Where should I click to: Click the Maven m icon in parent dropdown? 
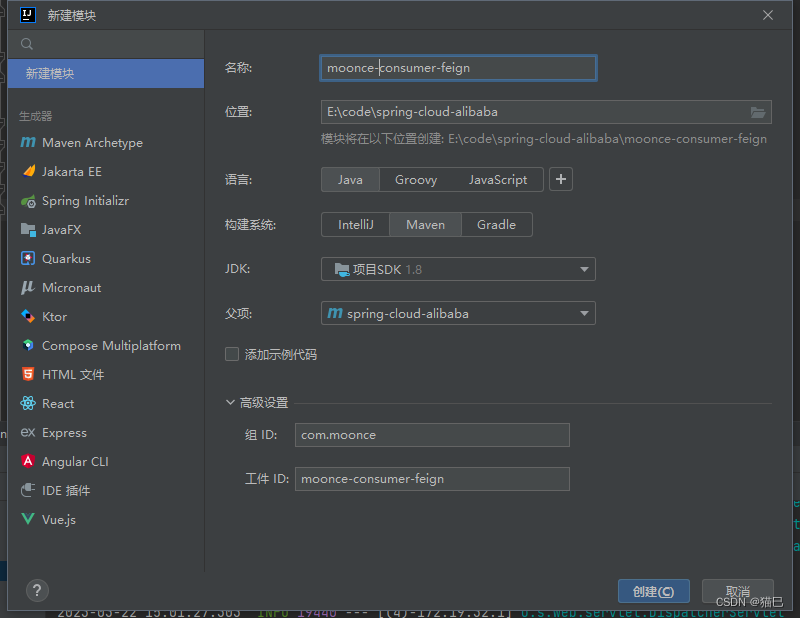tap(335, 313)
